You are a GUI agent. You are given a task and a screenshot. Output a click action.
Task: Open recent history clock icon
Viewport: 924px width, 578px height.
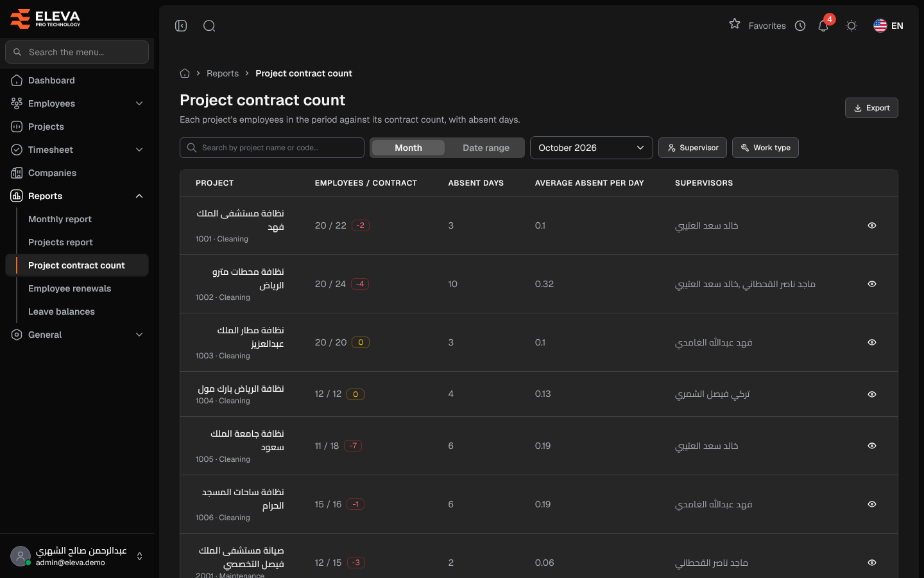[x=800, y=26]
